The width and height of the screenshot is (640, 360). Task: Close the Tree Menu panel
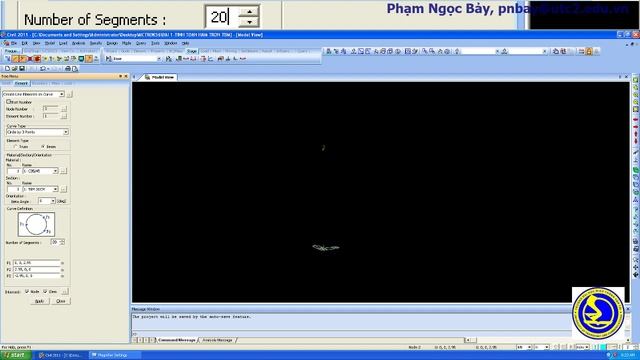[x=126, y=76]
